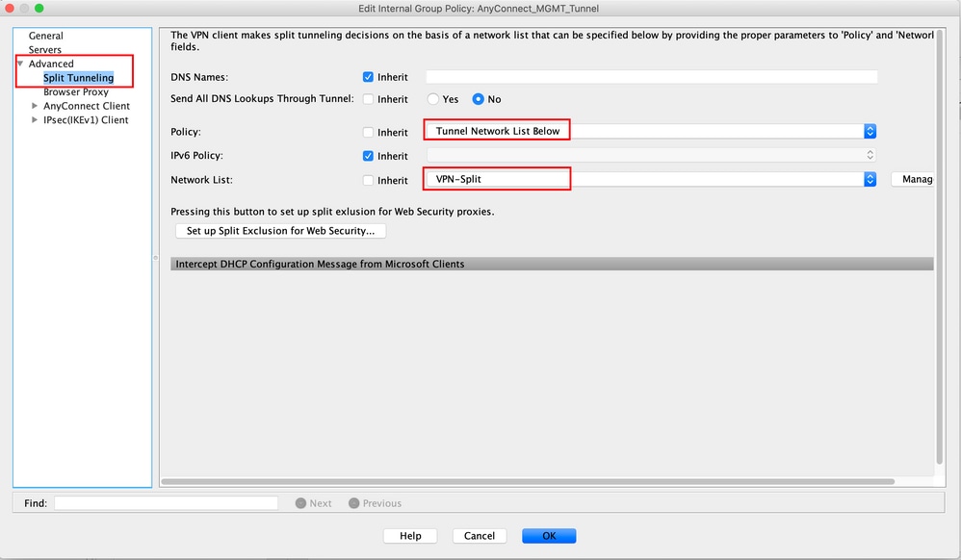Viewport: 961px width, 560px height.
Task: Click the OK button
Action: pos(549,536)
